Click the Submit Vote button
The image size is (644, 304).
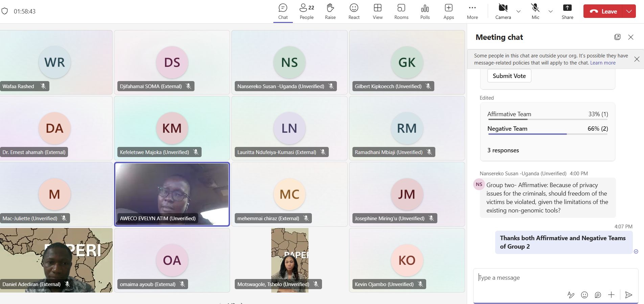pyautogui.click(x=509, y=76)
